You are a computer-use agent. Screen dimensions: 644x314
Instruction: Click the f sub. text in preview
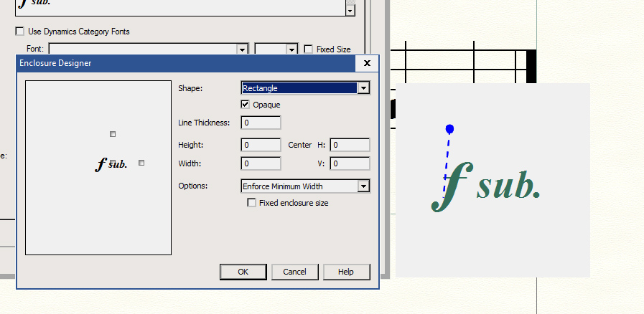(111, 164)
